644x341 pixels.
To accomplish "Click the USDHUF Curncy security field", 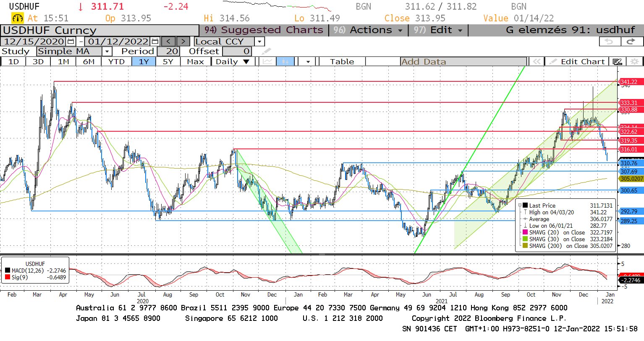I will (100, 30).
